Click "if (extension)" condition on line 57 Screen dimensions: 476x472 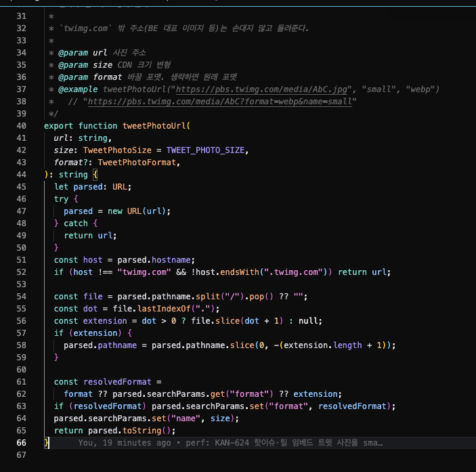88,333
